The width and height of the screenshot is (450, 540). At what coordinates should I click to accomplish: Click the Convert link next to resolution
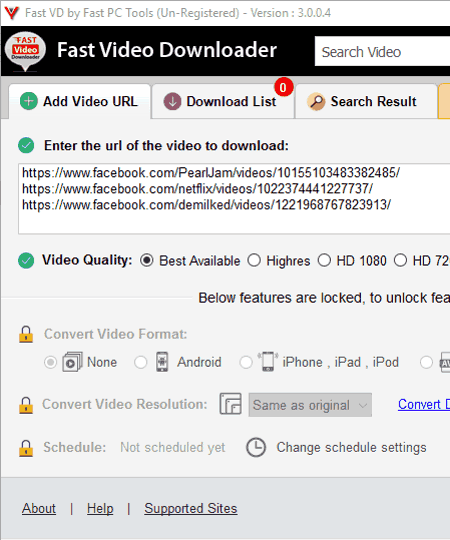(424, 404)
